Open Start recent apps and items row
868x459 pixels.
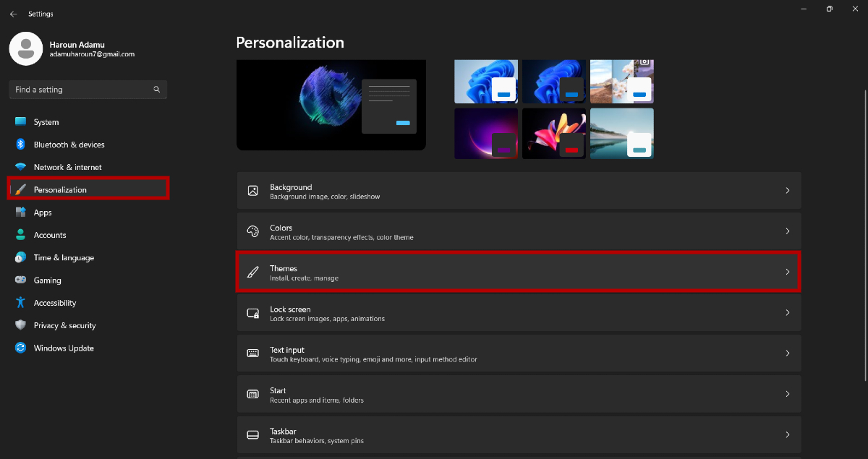coord(519,394)
